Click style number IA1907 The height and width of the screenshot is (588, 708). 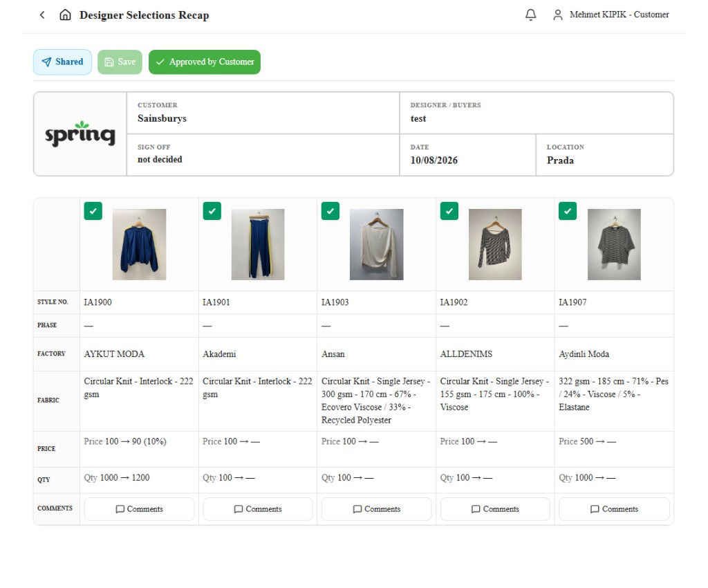click(x=572, y=302)
